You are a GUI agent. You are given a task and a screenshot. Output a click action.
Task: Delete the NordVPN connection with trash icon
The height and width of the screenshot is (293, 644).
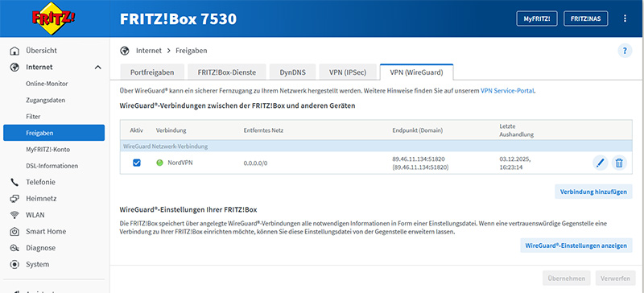tap(619, 163)
